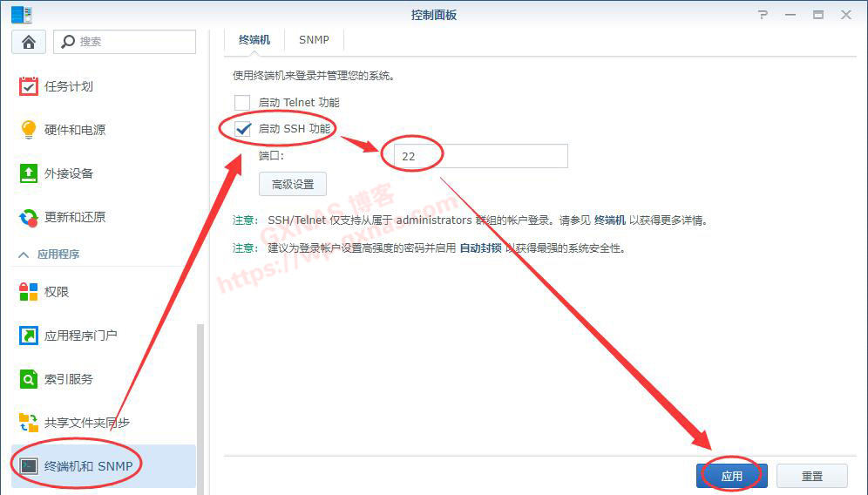868x495 pixels.
Task: Open the Hardware & Power lightbulb icon
Action: (x=28, y=130)
